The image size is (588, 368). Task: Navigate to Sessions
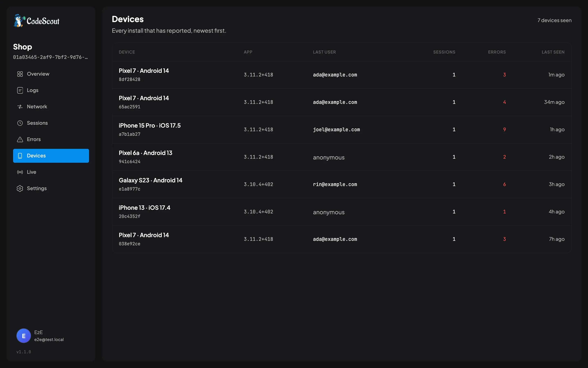pos(51,123)
